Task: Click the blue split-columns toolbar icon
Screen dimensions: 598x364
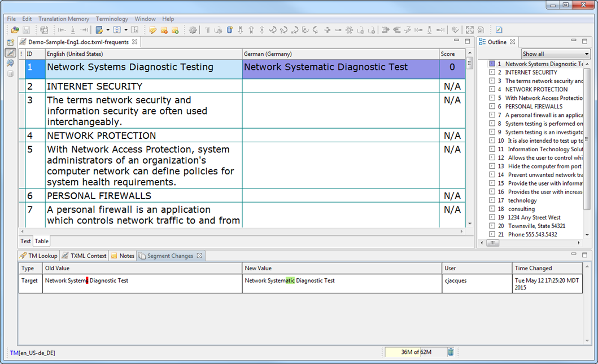Action: point(117,30)
